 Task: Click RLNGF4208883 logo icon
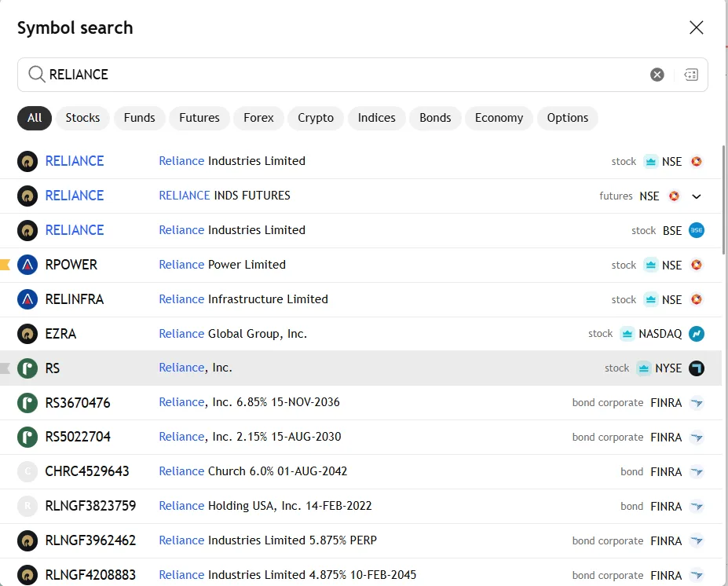tap(27, 575)
